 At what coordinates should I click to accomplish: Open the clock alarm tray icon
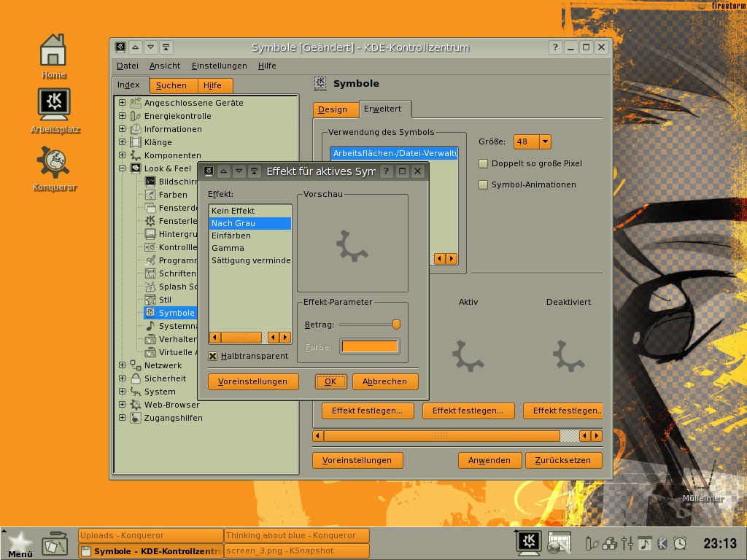coord(680,542)
